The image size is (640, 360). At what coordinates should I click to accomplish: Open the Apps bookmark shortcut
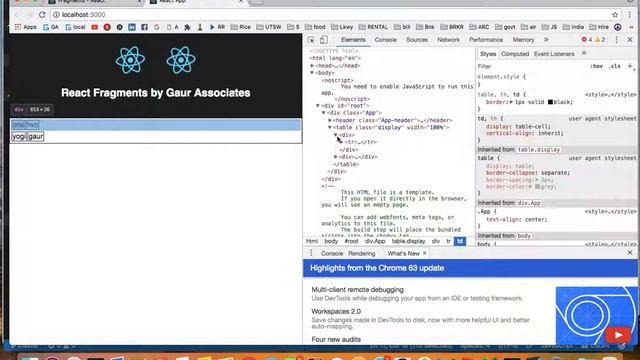(x=25, y=27)
